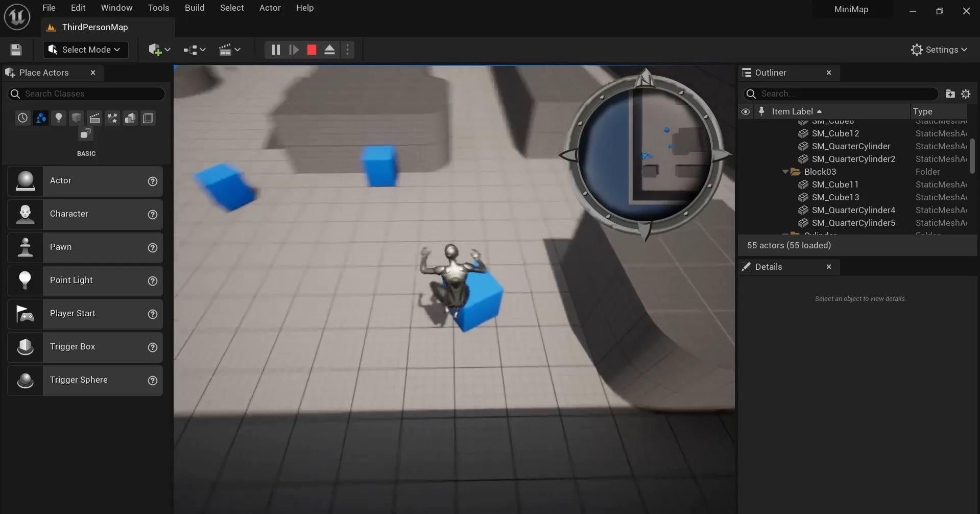Open help for the Player Start item
Screen dimensions: 980x514
pyautogui.click(x=152, y=314)
